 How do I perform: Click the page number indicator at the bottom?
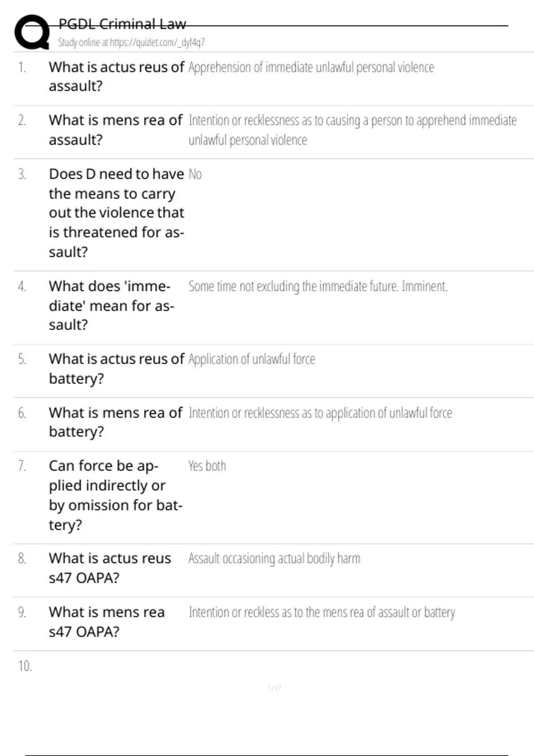[274, 688]
